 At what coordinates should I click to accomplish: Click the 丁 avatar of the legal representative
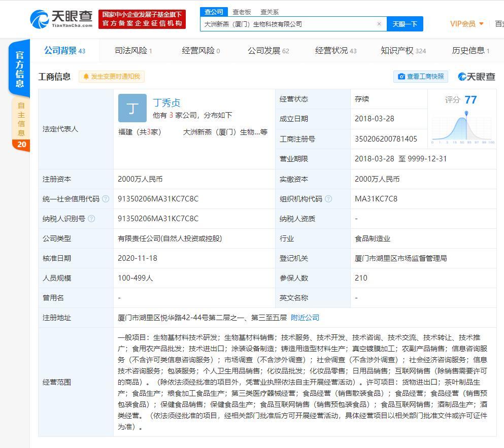pyautogui.click(x=132, y=108)
